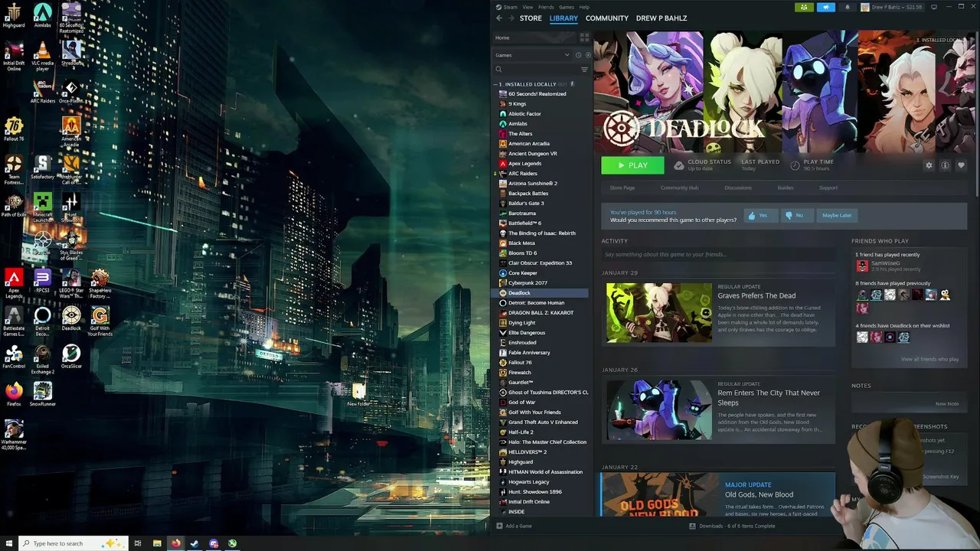Open Task View on the taskbar
980x551 pixels.
point(138,543)
